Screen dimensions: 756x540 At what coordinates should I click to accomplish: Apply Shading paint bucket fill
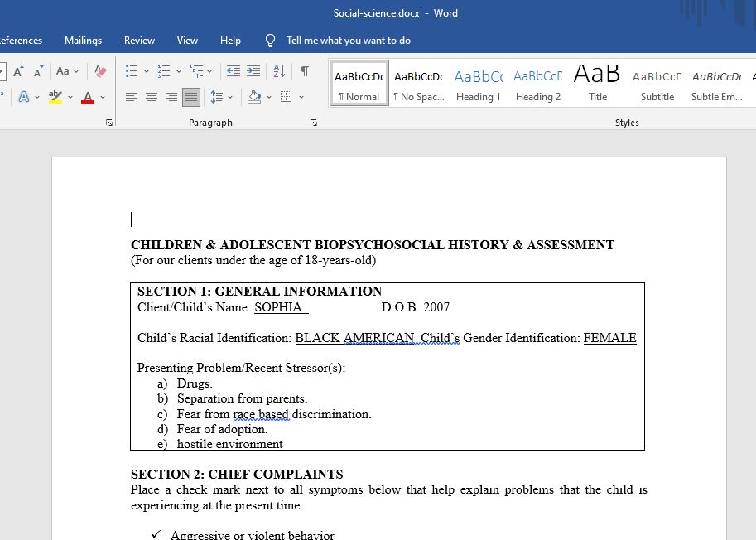(x=254, y=97)
